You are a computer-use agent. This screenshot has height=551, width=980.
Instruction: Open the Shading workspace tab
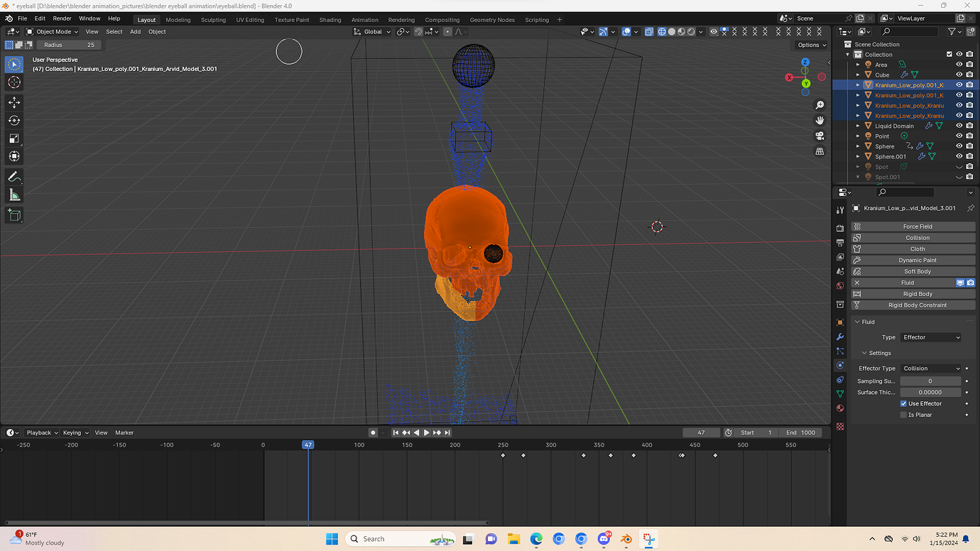(330, 20)
